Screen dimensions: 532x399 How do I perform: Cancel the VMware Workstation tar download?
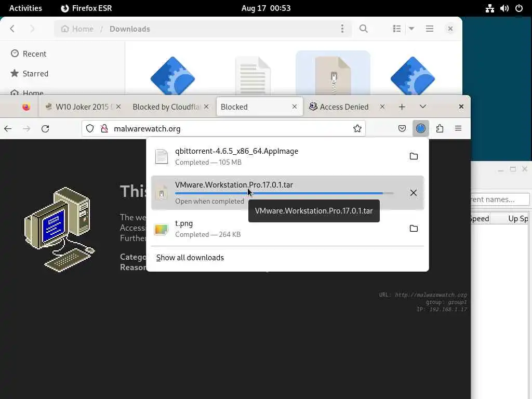pyautogui.click(x=413, y=193)
